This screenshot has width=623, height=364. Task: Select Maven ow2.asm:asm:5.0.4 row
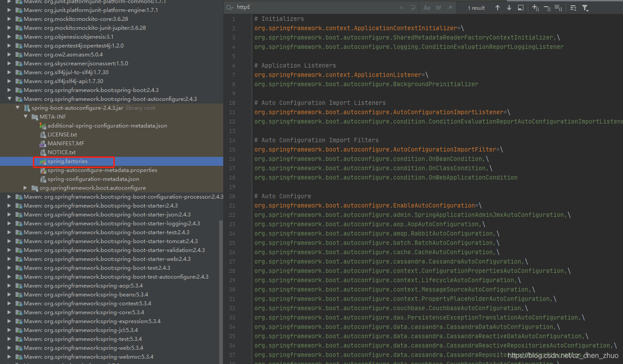click(x=112, y=55)
